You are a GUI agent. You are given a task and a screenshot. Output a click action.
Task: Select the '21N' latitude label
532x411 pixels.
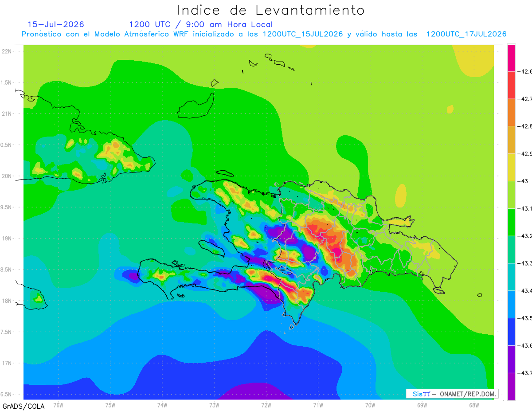(x=7, y=114)
